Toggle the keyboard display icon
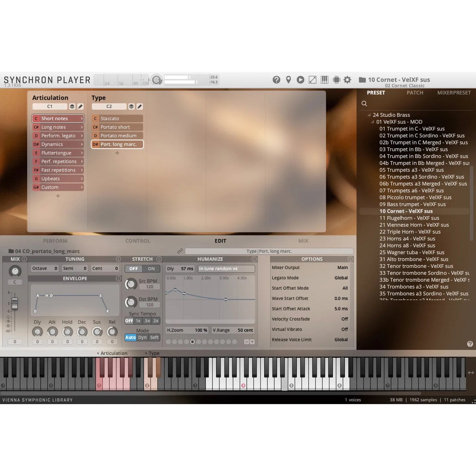The height and width of the screenshot is (476, 476). (x=324, y=80)
